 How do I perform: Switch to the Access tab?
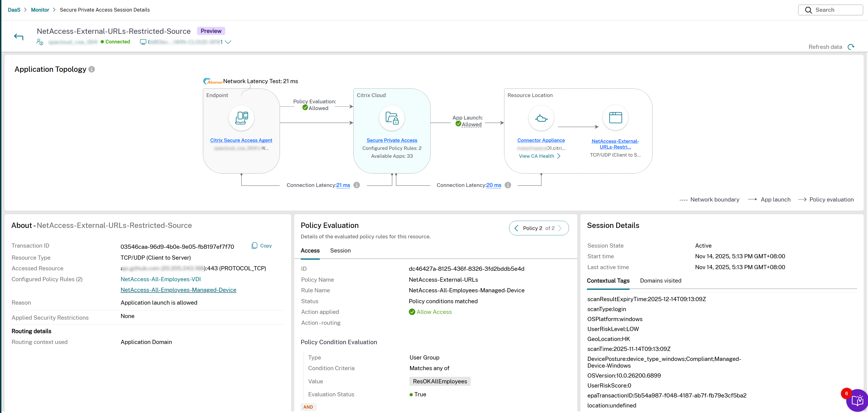[310, 251]
